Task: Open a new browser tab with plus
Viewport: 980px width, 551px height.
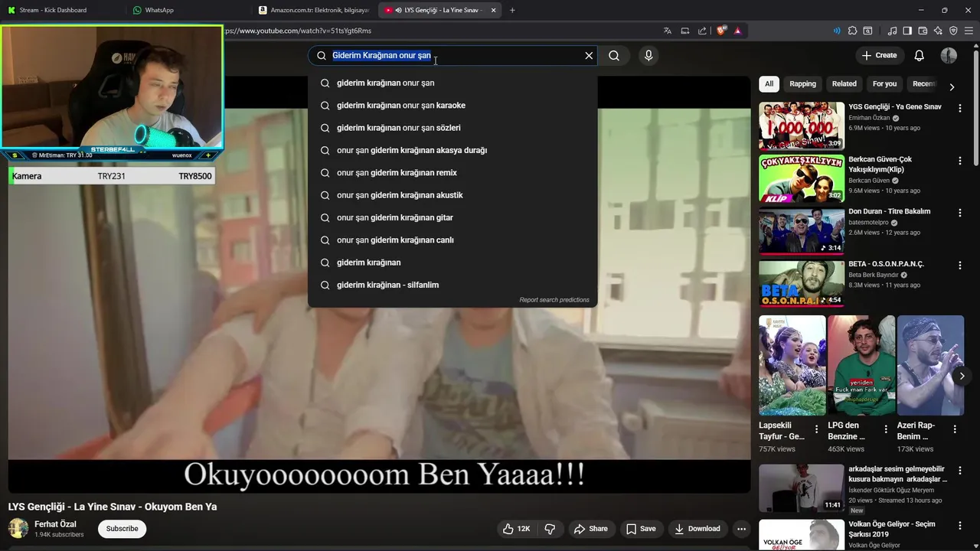Action: pos(512,10)
